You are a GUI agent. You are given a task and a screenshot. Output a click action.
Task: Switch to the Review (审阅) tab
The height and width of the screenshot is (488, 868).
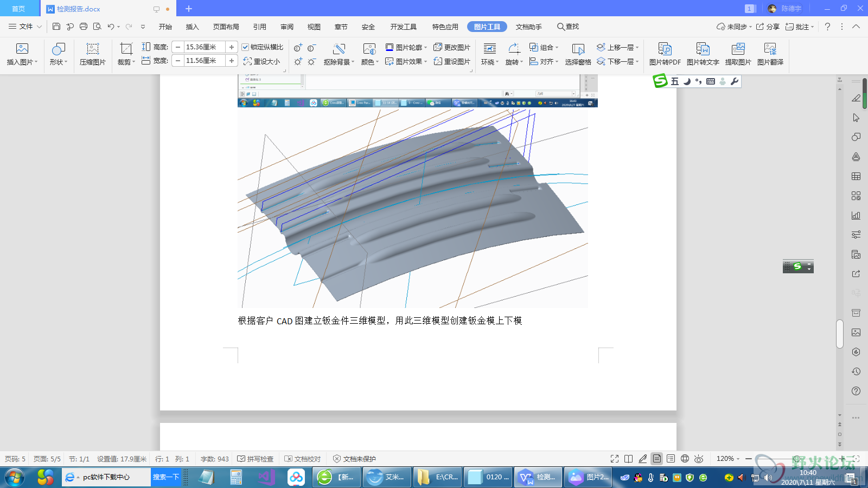[287, 27]
